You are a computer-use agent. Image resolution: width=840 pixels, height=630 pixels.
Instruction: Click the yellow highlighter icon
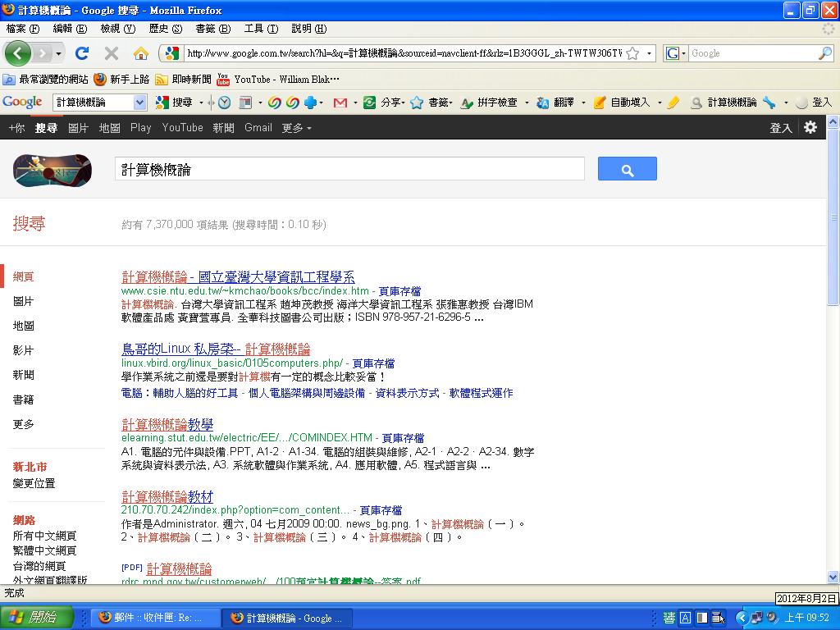coord(673,103)
